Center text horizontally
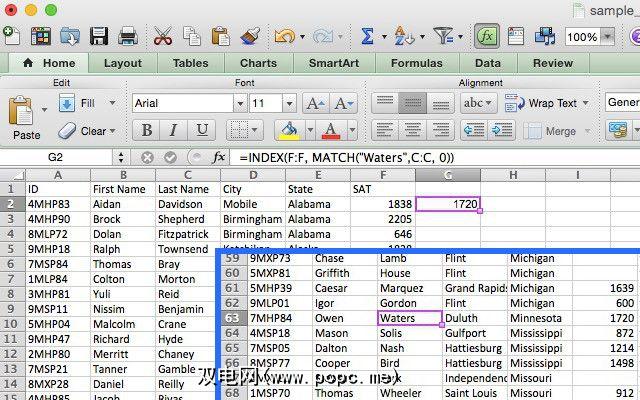The image size is (640, 400). click(x=412, y=131)
